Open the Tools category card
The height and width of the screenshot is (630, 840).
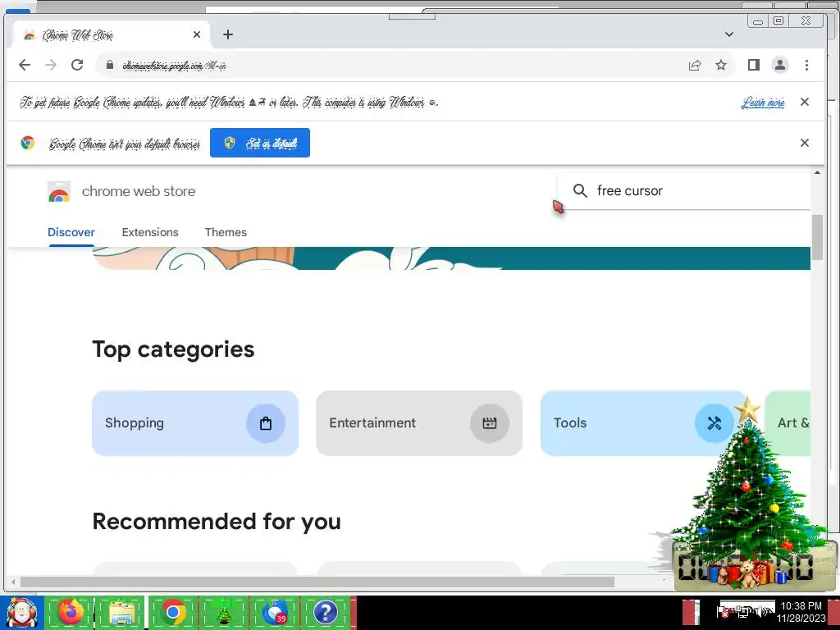click(x=643, y=423)
